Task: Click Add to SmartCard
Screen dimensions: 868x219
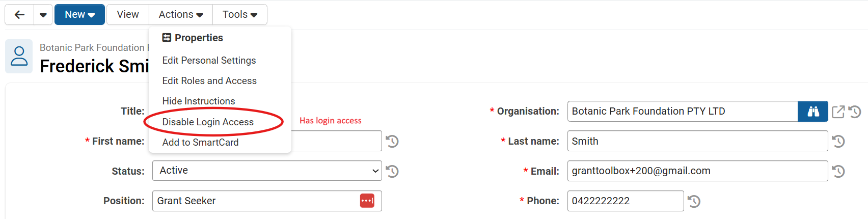Action: point(200,142)
